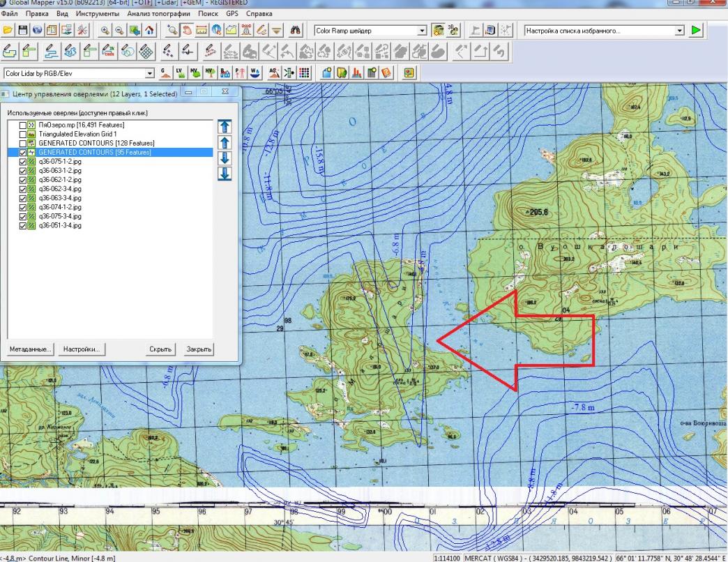Click the Метаданные button
Screen dimensions: 728x562
coord(31,349)
